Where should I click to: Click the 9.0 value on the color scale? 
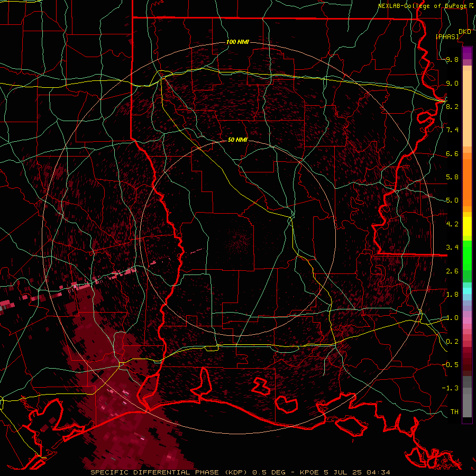pos(452,83)
